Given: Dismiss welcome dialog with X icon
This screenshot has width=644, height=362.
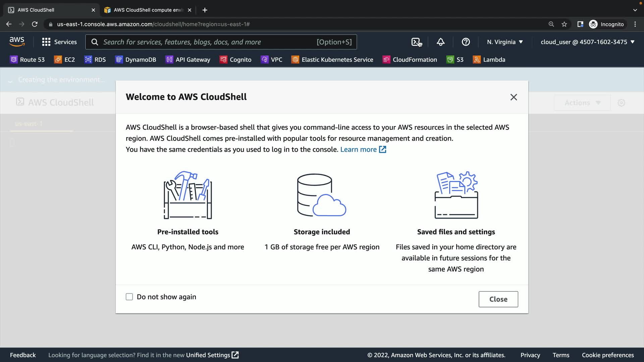Looking at the screenshot, I should (514, 97).
